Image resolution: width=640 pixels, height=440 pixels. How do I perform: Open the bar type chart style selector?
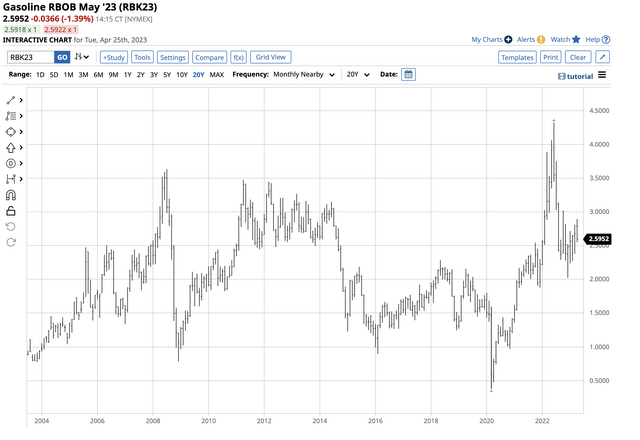(x=82, y=57)
